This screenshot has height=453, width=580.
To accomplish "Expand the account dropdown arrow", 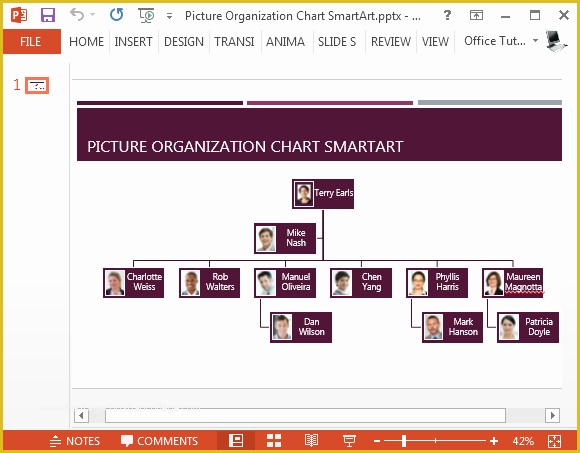I will pyautogui.click(x=535, y=40).
